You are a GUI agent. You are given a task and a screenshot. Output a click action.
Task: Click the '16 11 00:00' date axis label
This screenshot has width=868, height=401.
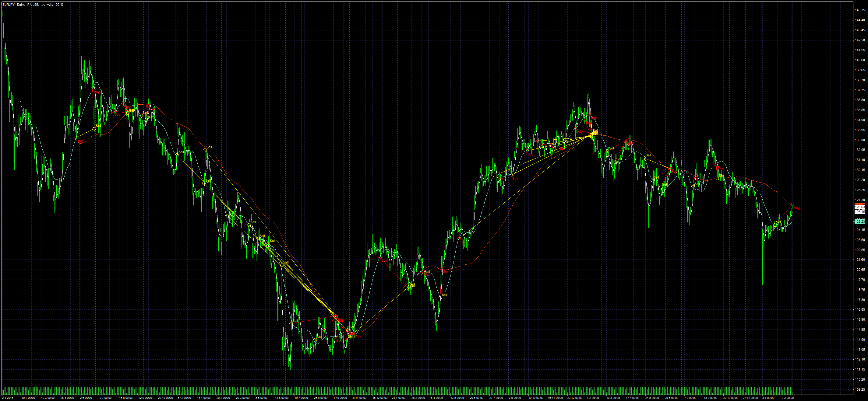pyautogui.click(x=555, y=398)
